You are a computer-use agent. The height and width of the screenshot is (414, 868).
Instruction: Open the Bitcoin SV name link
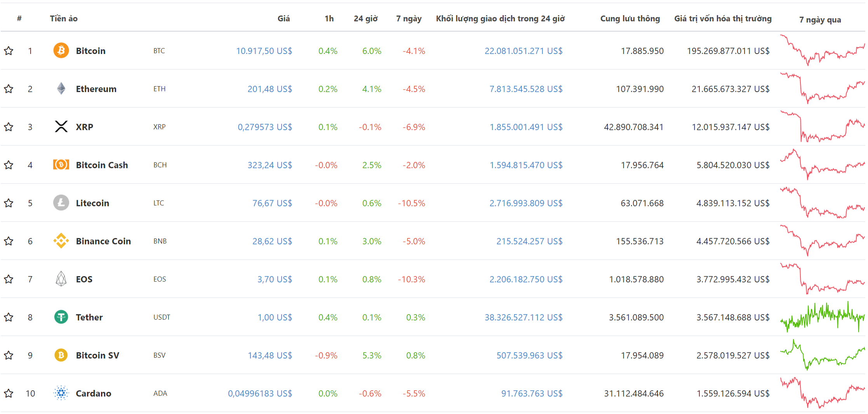click(x=97, y=355)
